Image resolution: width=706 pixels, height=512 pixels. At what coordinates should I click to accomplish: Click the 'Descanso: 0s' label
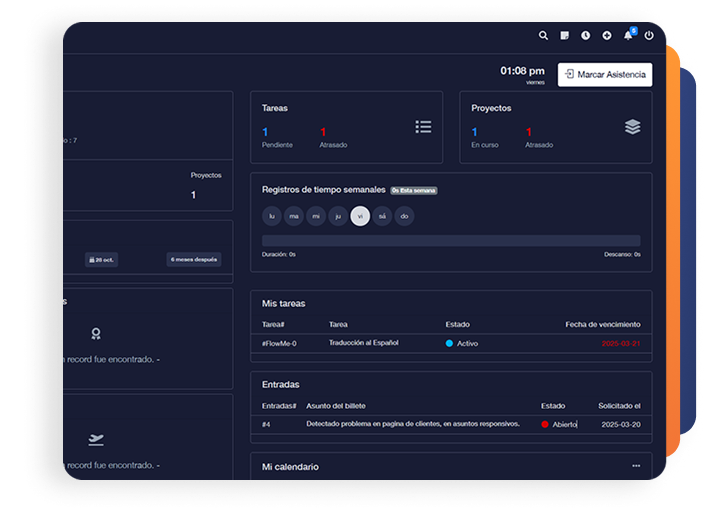pos(622,254)
